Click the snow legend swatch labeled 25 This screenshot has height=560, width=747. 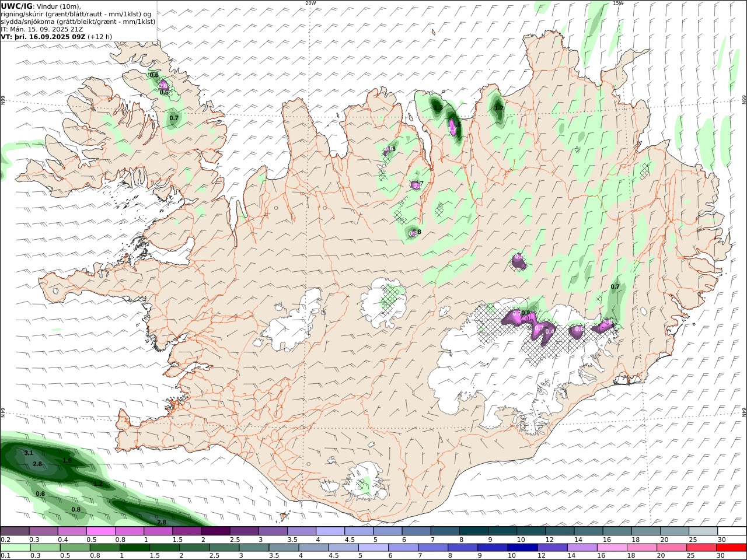pyautogui.click(x=703, y=531)
